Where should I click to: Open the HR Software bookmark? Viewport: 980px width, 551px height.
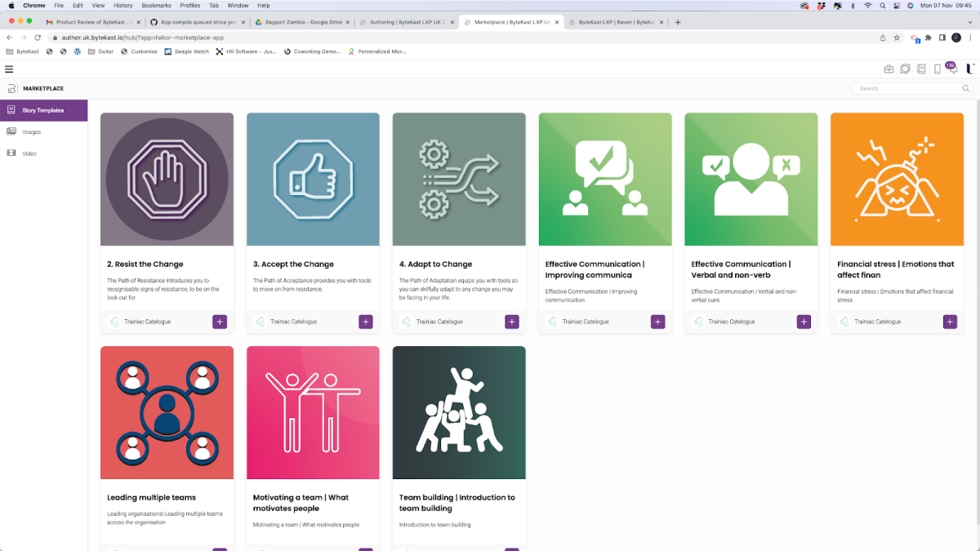(x=247, y=51)
